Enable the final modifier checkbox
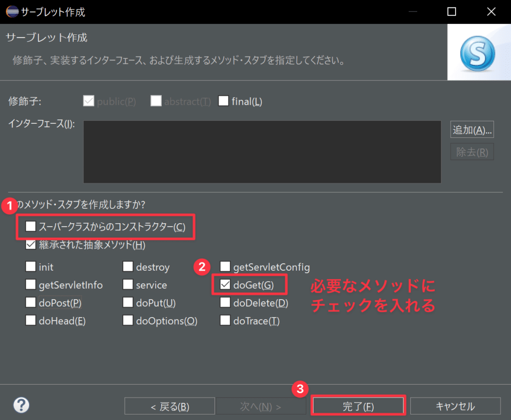This screenshot has width=511, height=420. 224,101
